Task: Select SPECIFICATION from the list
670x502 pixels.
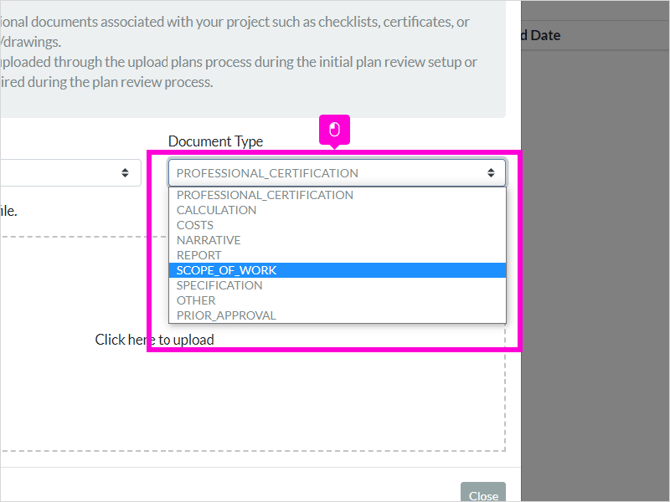Action: pyautogui.click(x=337, y=285)
